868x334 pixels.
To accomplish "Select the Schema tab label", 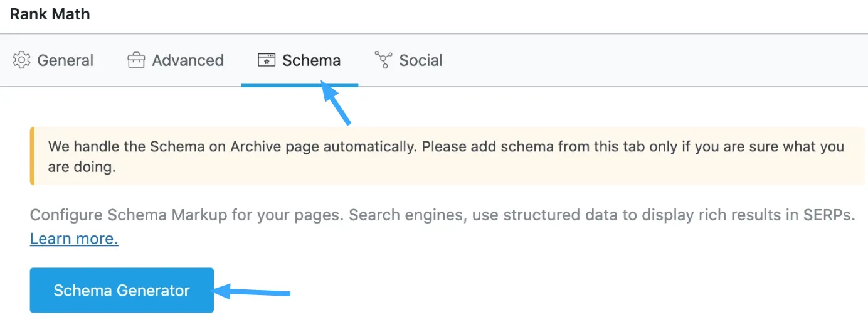I will pos(311,60).
